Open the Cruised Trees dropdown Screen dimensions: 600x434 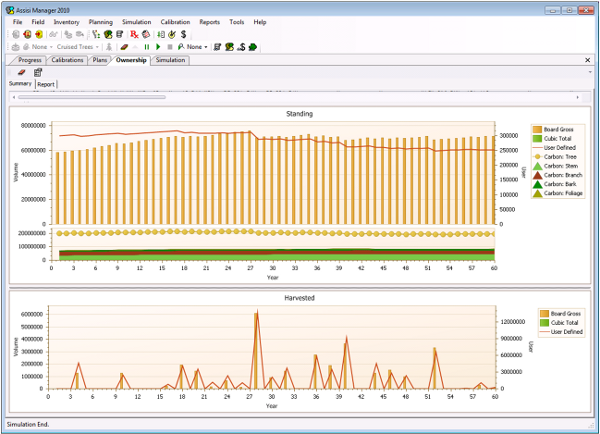(x=78, y=47)
